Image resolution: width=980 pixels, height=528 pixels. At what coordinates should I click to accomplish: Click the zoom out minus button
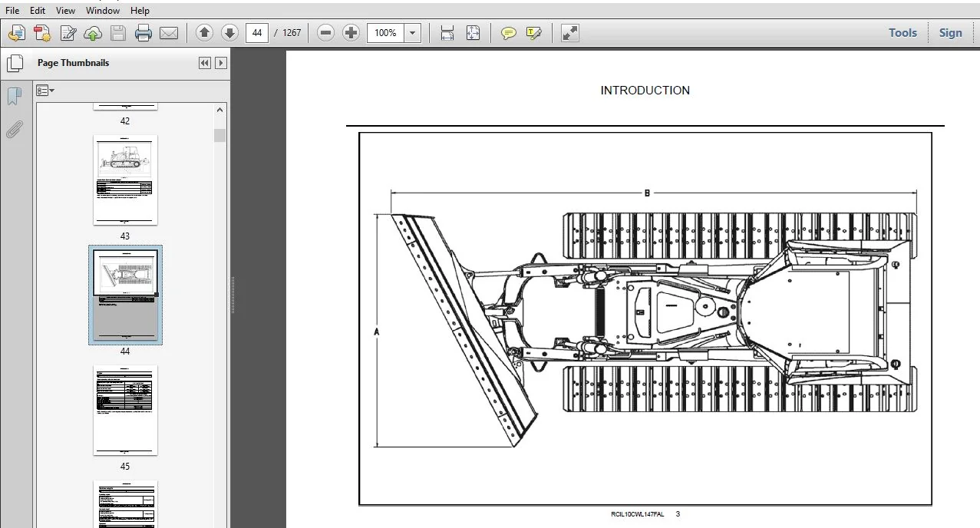click(x=326, y=32)
